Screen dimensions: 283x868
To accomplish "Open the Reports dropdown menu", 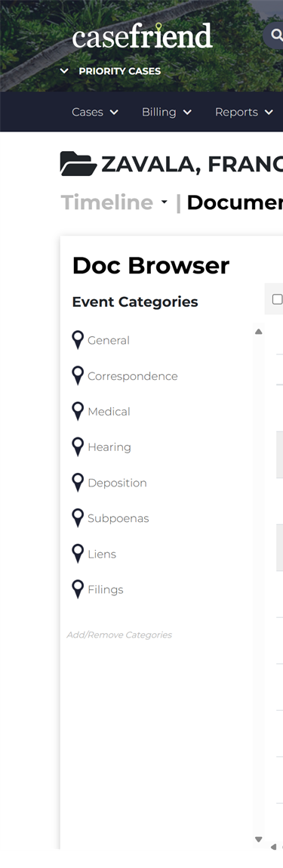I will click(244, 112).
